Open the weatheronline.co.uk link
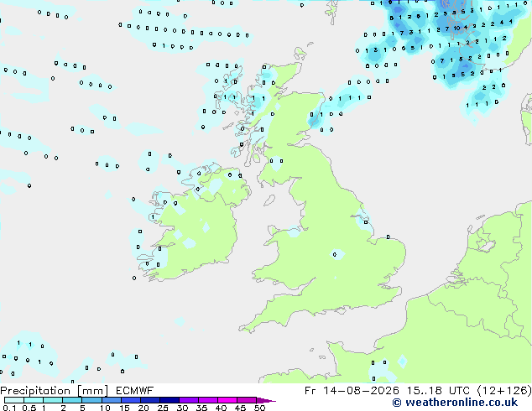 (455, 403)
